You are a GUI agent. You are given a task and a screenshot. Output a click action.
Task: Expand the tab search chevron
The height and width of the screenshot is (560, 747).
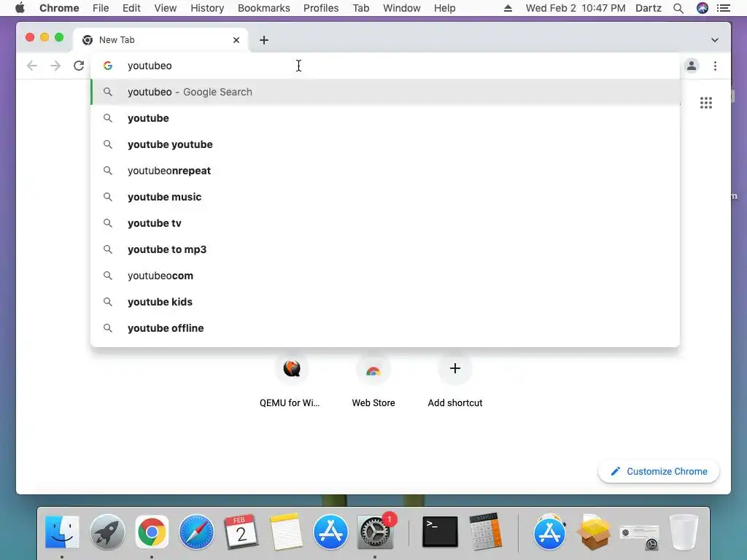click(715, 40)
